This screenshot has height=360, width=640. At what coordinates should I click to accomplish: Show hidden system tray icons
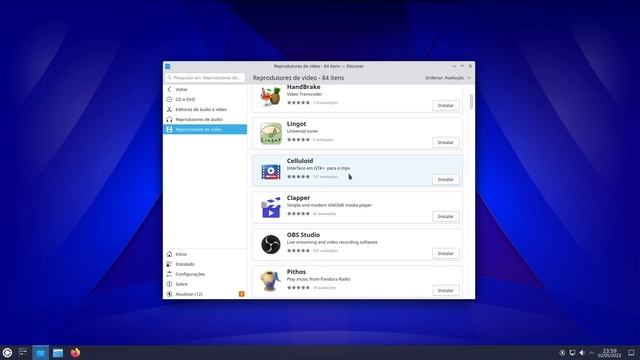point(591,353)
